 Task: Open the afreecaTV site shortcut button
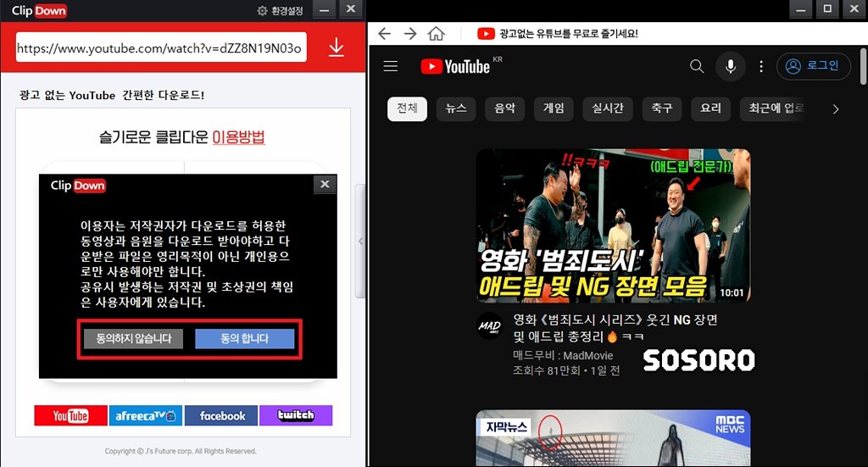click(146, 415)
